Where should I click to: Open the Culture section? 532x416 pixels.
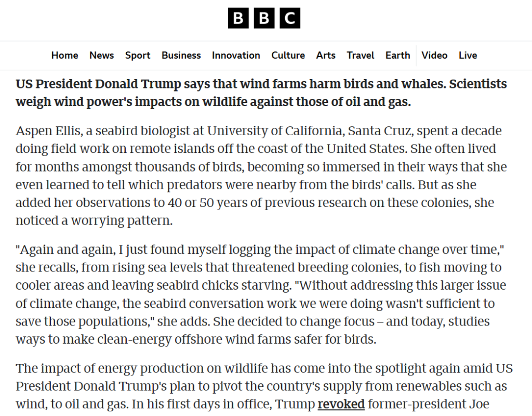pyautogui.click(x=288, y=55)
